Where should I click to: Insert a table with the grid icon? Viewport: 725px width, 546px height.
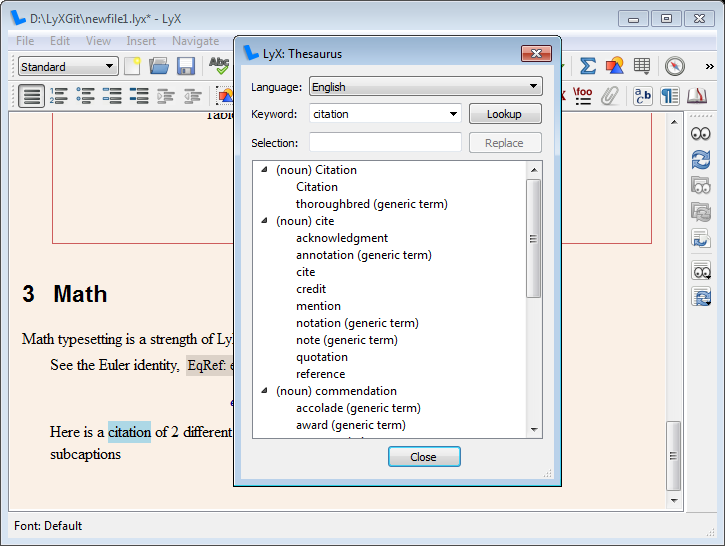[x=642, y=66]
